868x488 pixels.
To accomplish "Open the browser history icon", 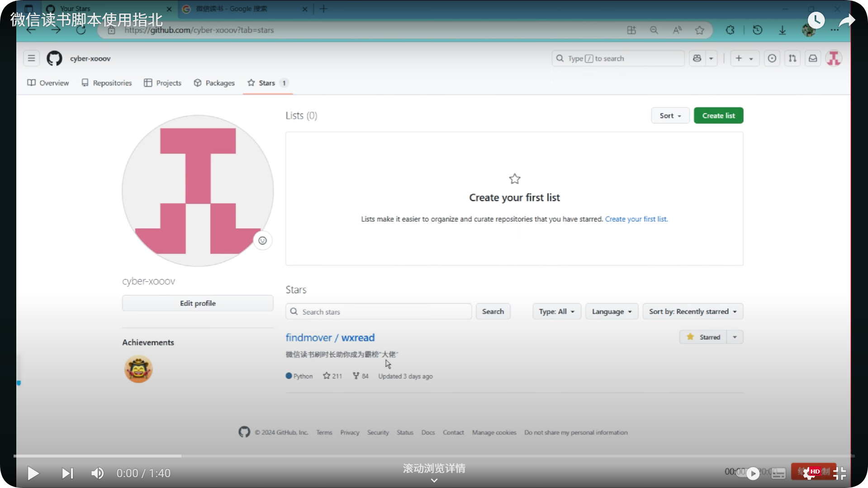I will pyautogui.click(x=758, y=30).
